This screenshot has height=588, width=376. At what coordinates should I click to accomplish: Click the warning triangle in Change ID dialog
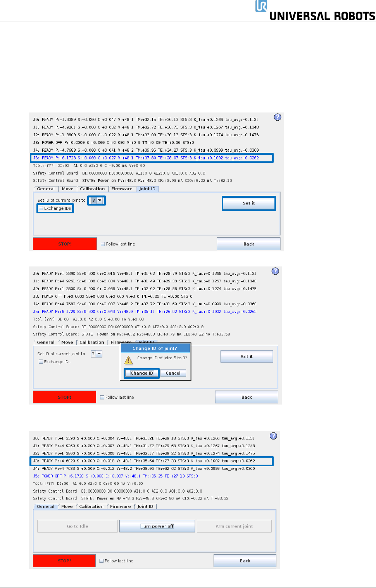point(128,361)
